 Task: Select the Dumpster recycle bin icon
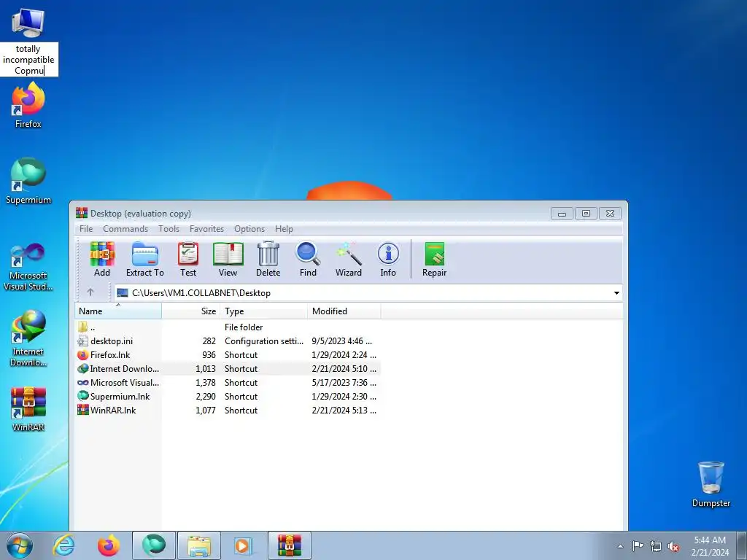[711, 484]
